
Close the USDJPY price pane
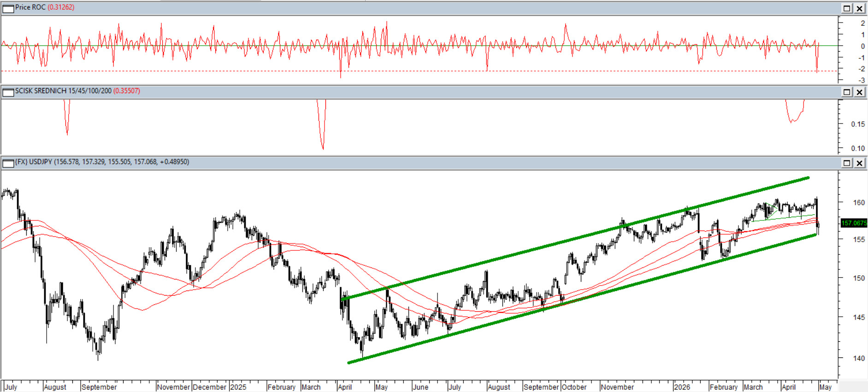[x=860, y=163]
